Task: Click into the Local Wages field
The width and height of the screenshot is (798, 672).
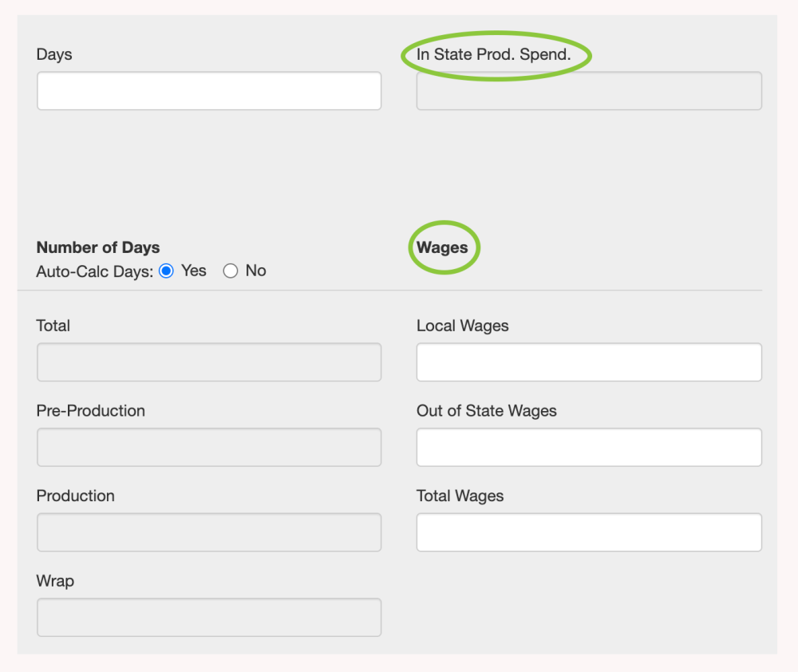Action: click(589, 362)
